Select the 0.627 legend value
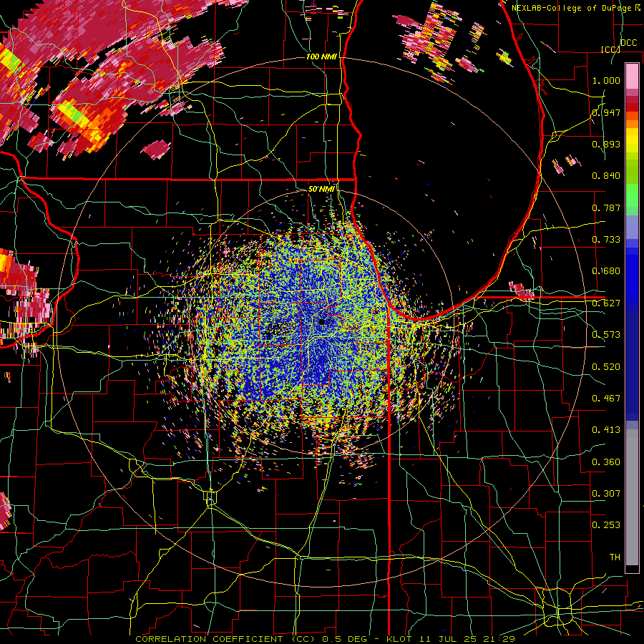This screenshot has width=644, height=644. 606,303
